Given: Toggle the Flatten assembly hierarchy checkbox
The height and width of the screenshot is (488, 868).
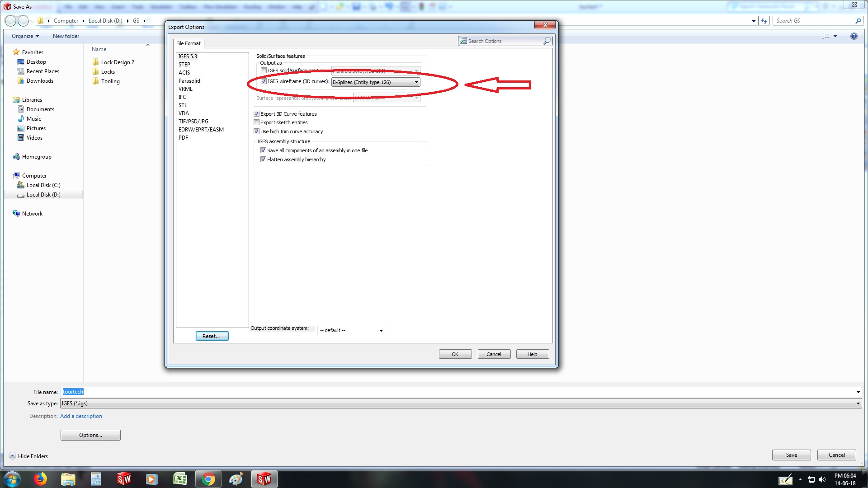Looking at the screenshot, I should click(264, 160).
